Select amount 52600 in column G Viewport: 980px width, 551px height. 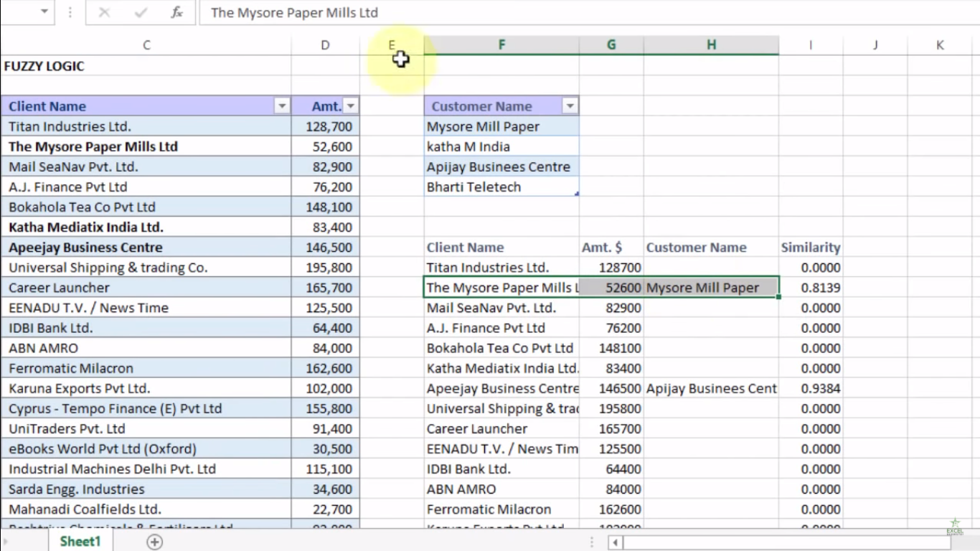click(x=611, y=288)
